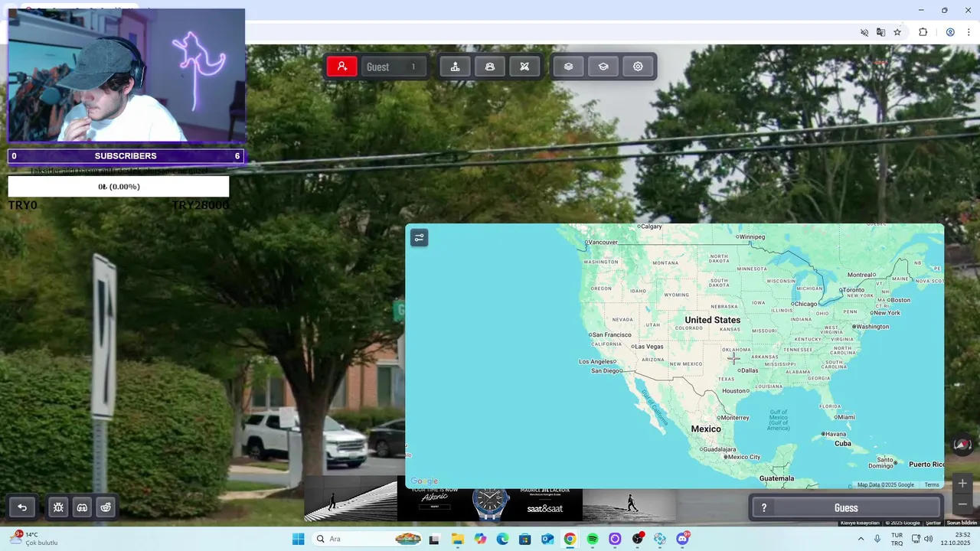Open File Explorer from taskbar
The image size is (980, 551).
[457, 539]
